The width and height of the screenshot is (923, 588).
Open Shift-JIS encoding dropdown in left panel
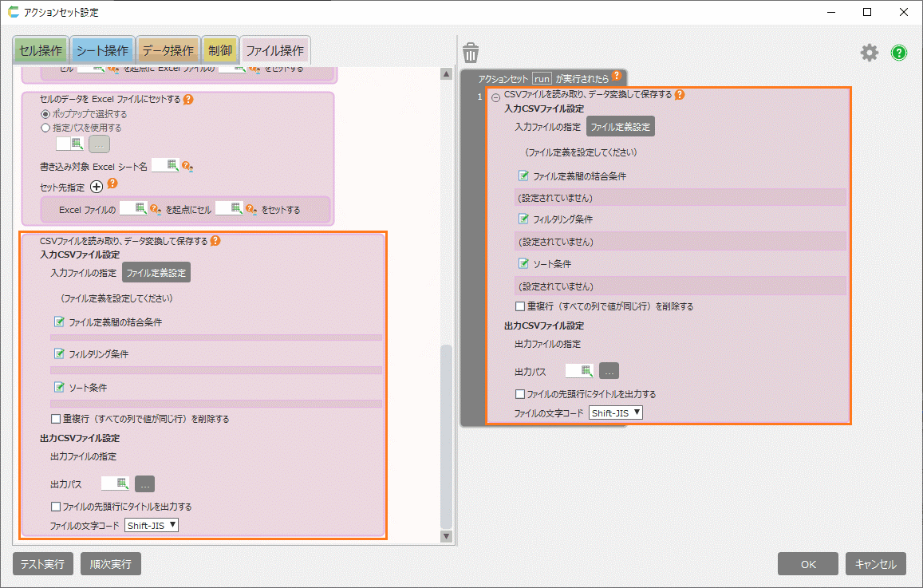152,525
